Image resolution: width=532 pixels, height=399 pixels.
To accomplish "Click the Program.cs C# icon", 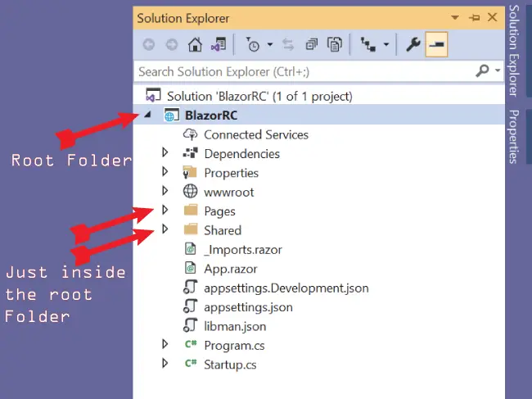I will pyautogui.click(x=191, y=344).
